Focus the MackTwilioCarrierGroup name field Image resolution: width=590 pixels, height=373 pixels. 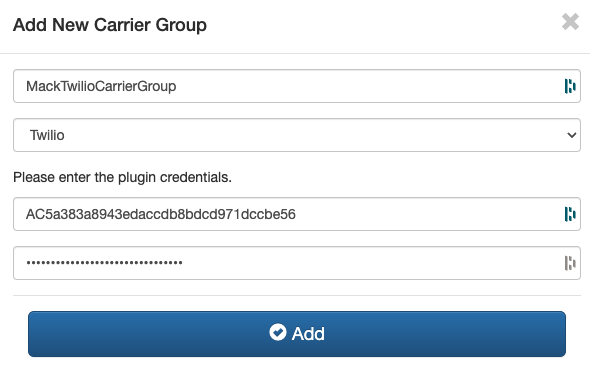[297, 86]
